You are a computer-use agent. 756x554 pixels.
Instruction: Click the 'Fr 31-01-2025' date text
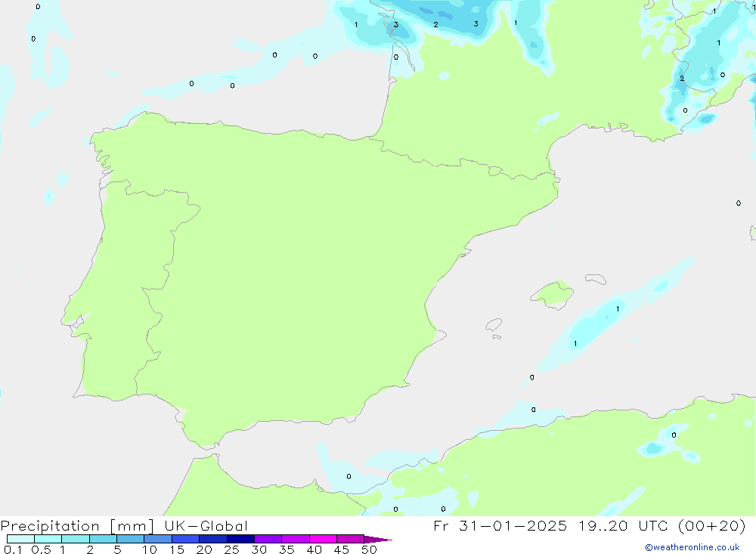point(500,525)
